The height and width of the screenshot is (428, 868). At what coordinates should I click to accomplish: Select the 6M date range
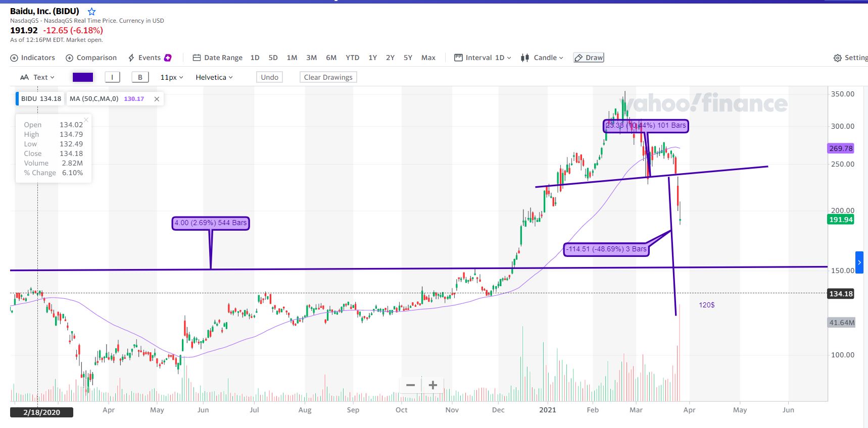pyautogui.click(x=331, y=58)
